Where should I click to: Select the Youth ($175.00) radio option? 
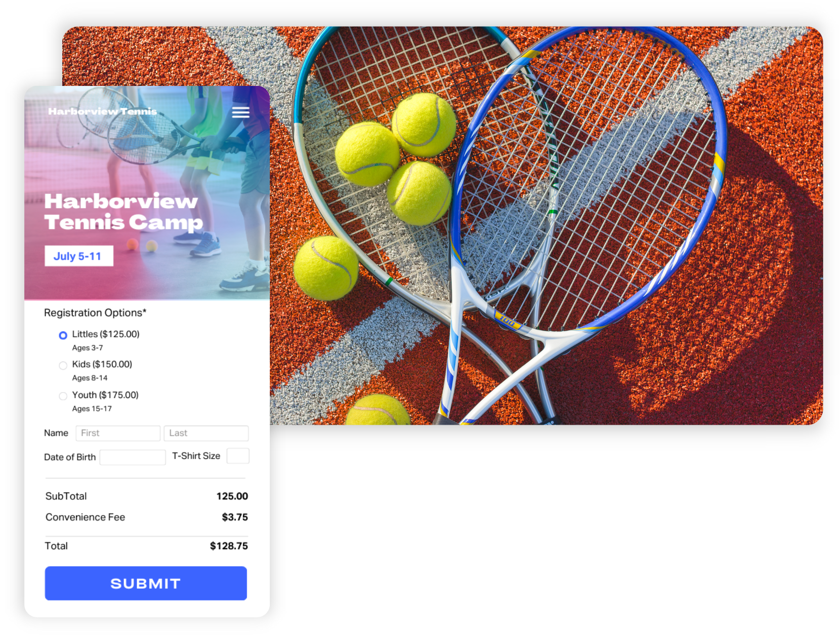click(x=63, y=396)
